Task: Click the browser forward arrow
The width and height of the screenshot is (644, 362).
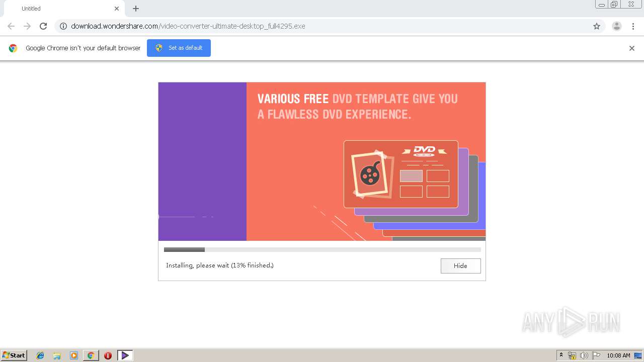Action: 27,26
